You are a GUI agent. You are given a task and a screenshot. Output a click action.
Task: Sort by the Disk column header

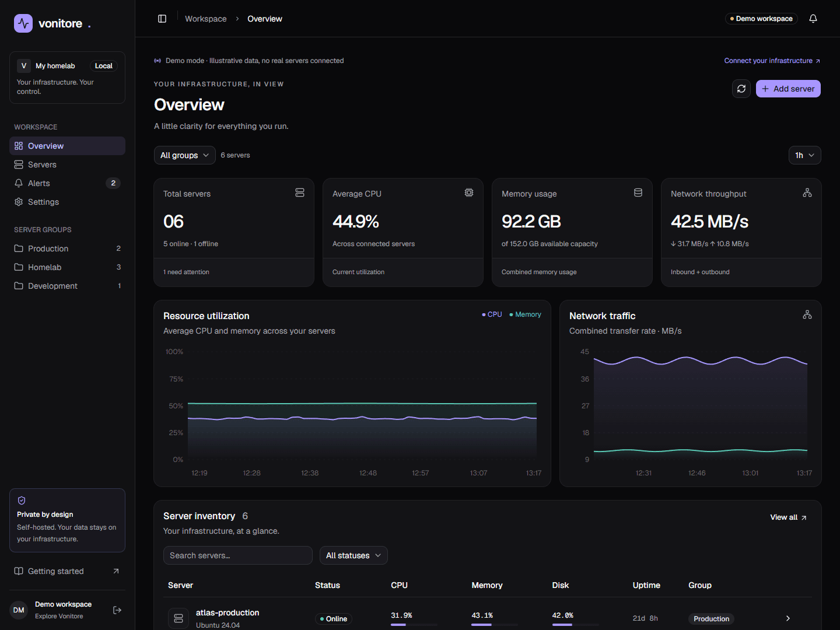coord(561,585)
